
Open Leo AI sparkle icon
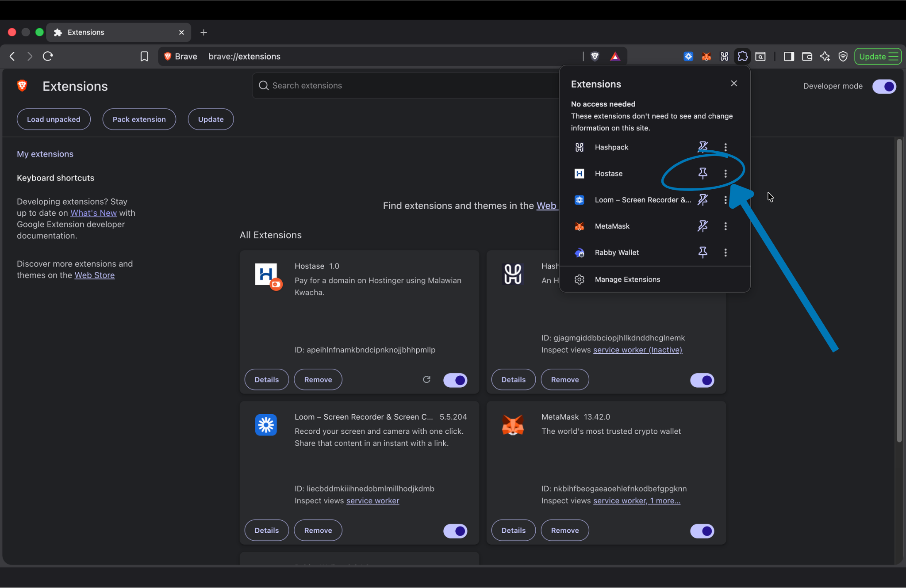tap(825, 56)
